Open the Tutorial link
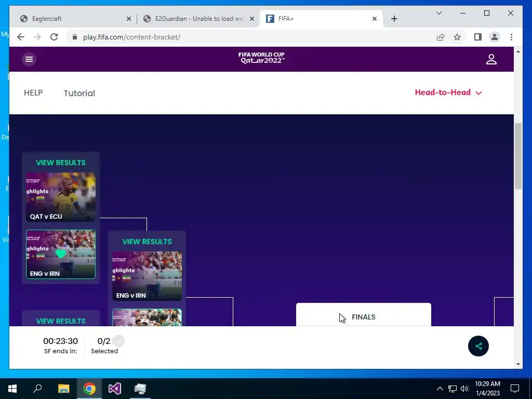 [x=79, y=94]
